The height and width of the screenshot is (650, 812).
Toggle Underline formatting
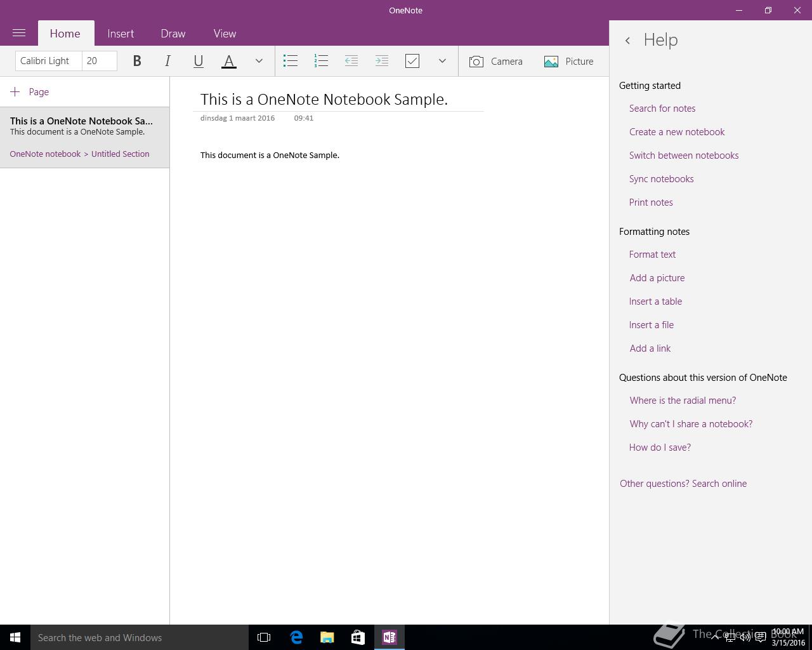[198, 61]
